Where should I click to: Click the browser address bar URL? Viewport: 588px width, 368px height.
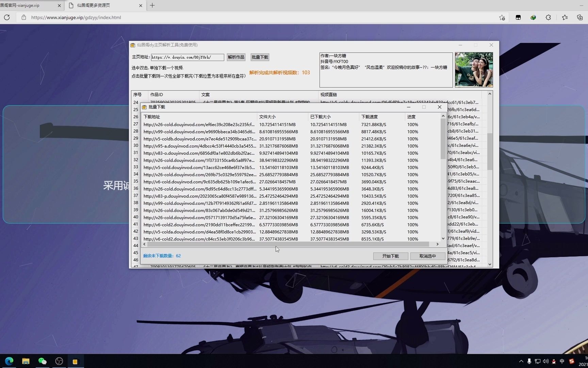tap(76, 17)
